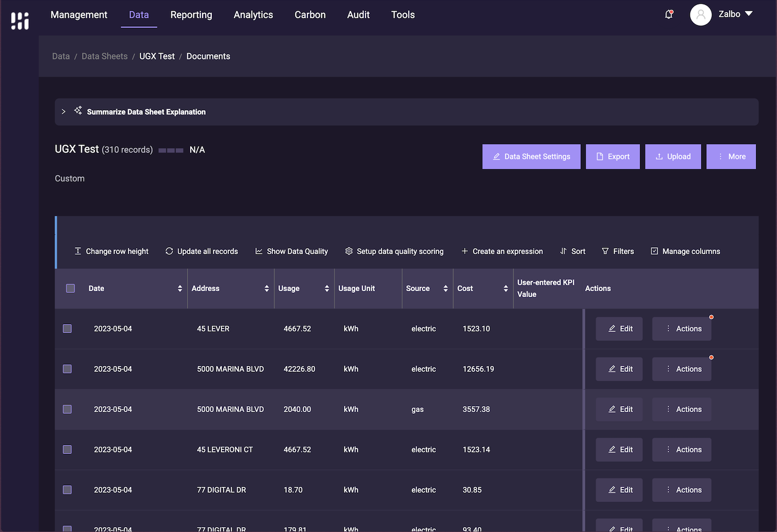Viewport: 777px width, 532px height.
Task: Click Show Data Quality
Action: [x=291, y=251]
